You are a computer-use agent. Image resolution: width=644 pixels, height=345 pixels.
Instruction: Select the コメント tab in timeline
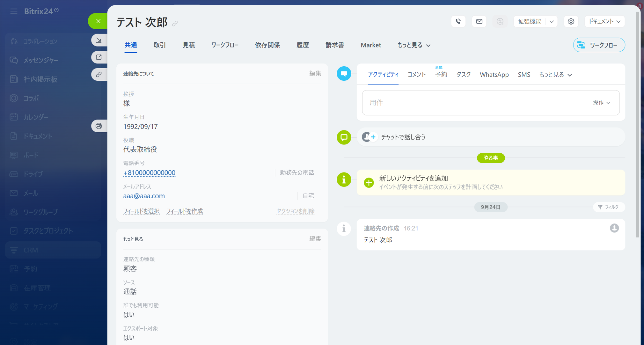[416, 75]
